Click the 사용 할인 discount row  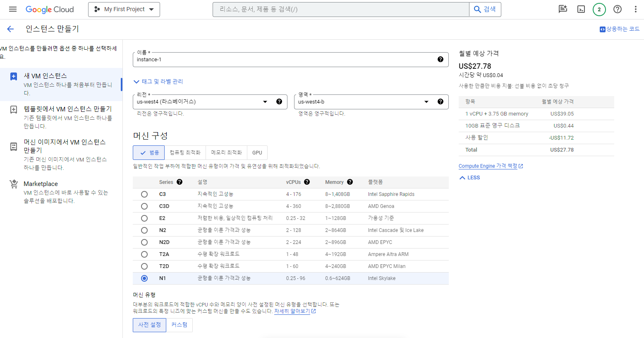pos(536,138)
